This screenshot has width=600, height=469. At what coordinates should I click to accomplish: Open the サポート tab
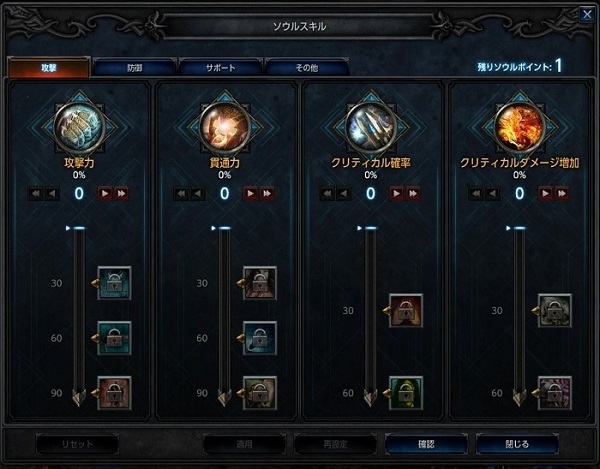pyautogui.click(x=220, y=68)
